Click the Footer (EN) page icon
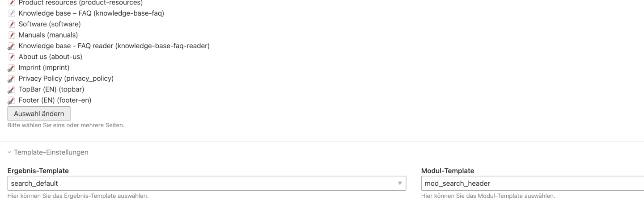Screen dimensions: 644x209 coord(12,100)
